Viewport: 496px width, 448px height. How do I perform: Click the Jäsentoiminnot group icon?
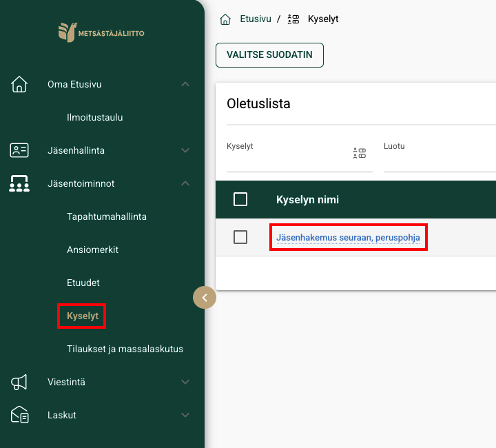tap(19, 183)
